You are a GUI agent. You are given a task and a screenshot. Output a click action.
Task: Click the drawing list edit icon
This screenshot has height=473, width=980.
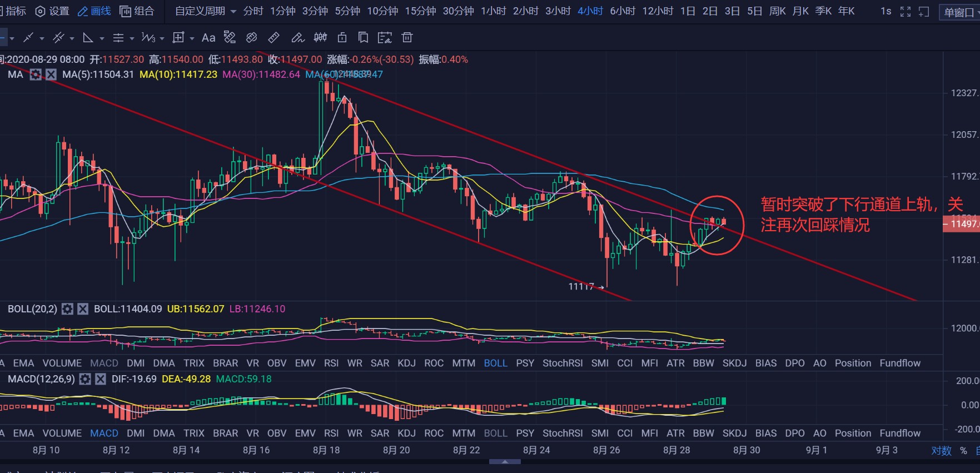385,38
